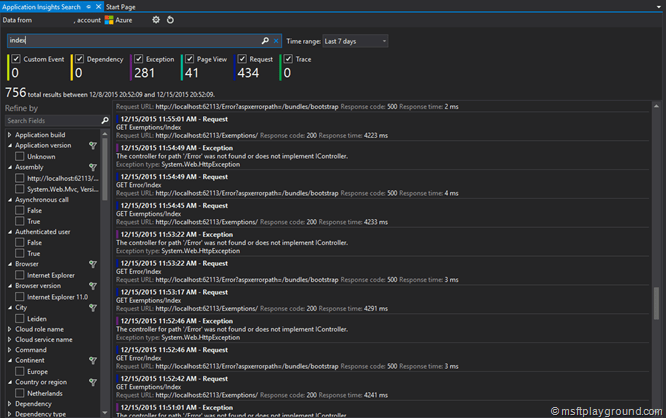Expand the Application build filter

[x=9, y=135]
